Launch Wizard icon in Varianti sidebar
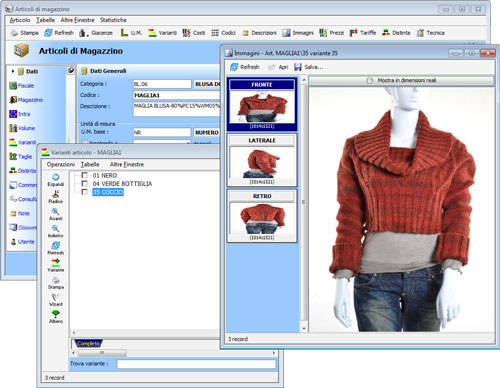 click(x=55, y=297)
